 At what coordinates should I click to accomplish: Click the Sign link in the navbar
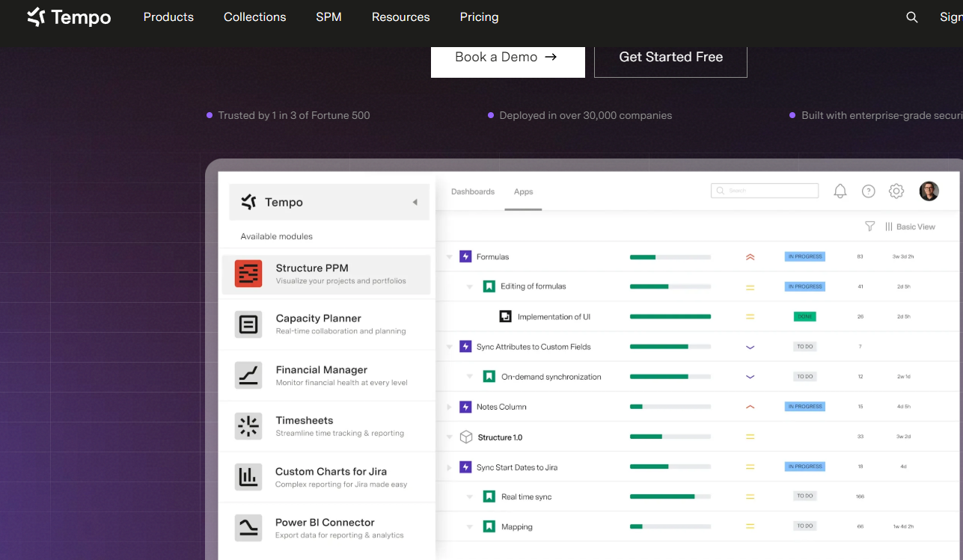tap(951, 17)
